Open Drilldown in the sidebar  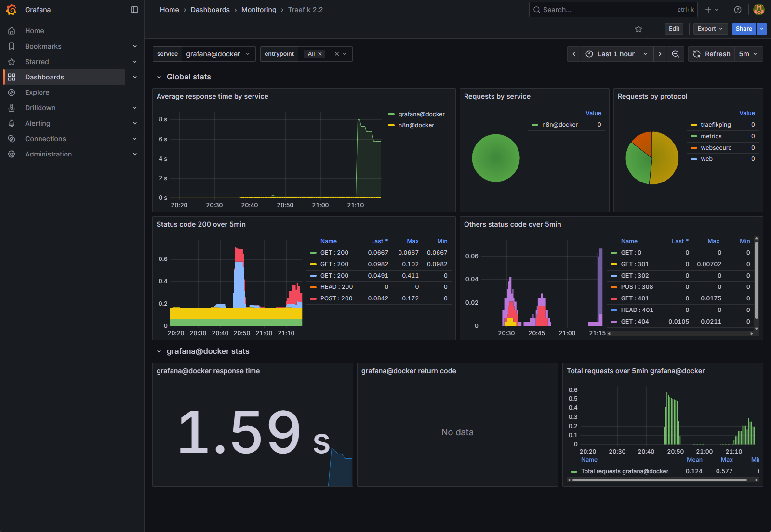[40, 108]
